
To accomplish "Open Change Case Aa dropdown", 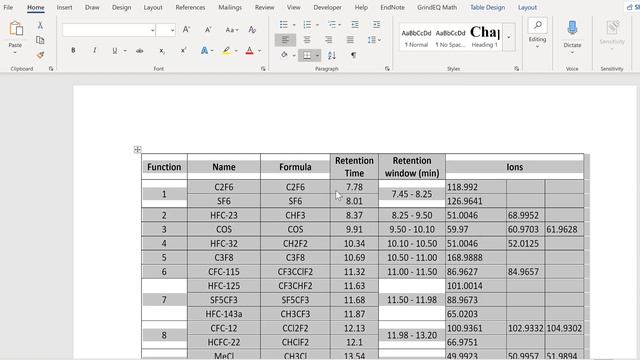I will (231, 30).
